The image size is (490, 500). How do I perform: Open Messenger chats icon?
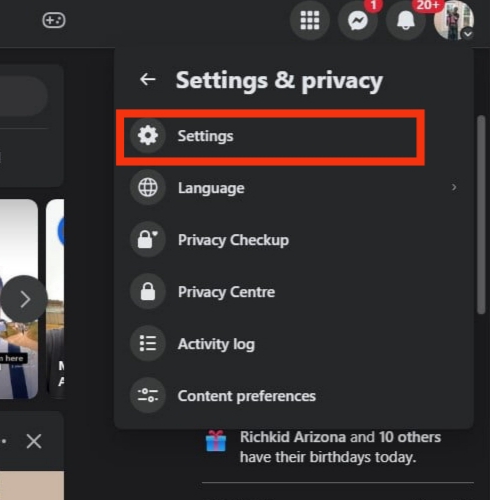point(358,20)
